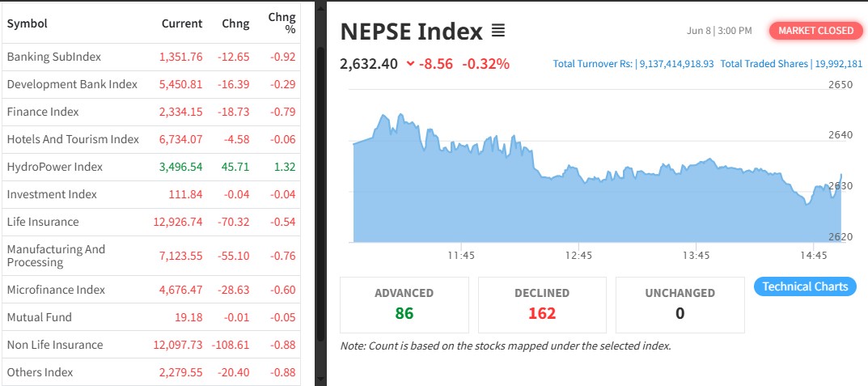The image size is (868, 386).
Task: Open Manufacturing And Processing index
Action: (56, 256)
